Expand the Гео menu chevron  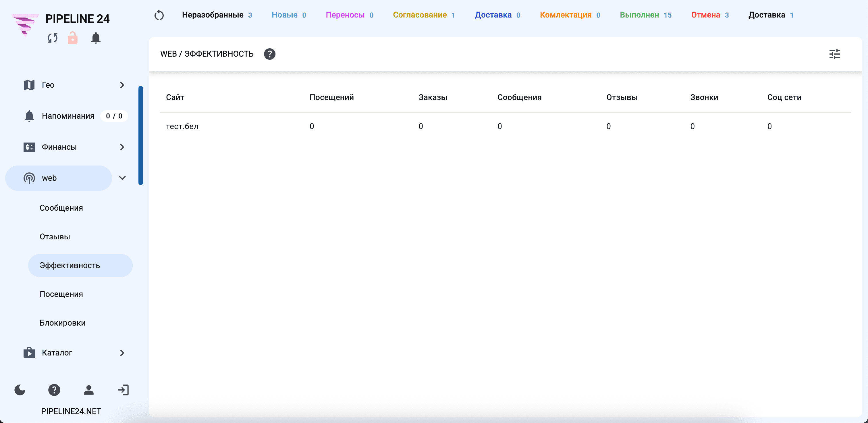pos(122,85)
